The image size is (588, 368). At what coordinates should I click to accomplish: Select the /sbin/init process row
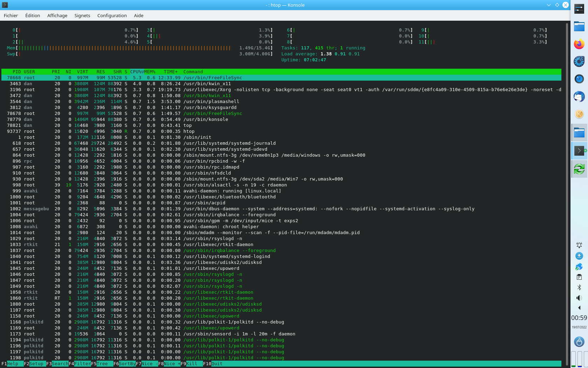pyautogui.click(x=281, y=137)
